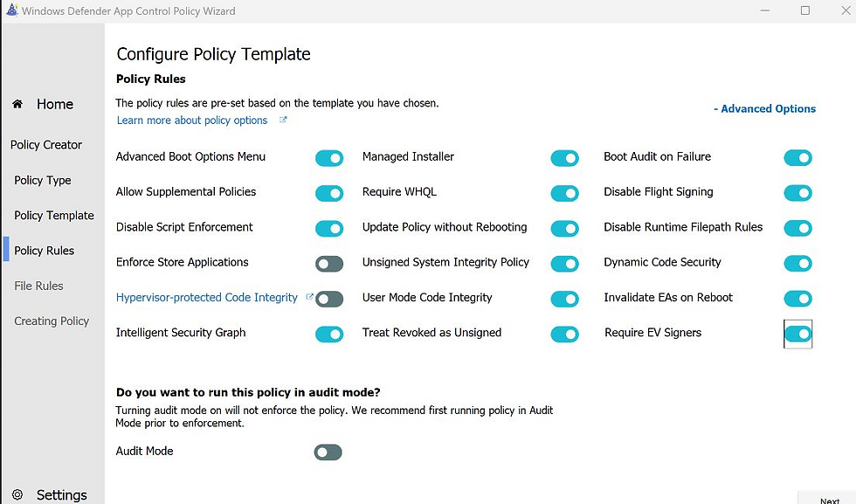Click the wizard hat app icon
The image size is (856, 504).
coord(11,10)
